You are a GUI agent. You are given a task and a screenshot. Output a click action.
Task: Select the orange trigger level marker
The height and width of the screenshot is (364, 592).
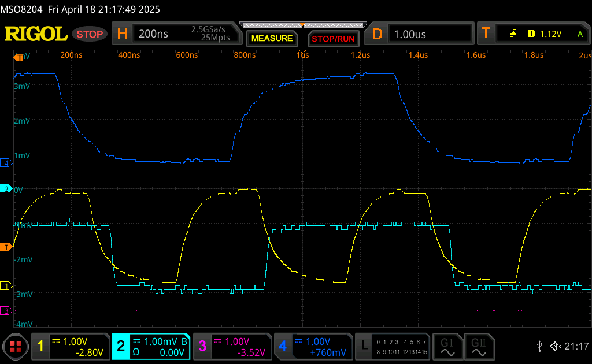click(x=6, y=247)
